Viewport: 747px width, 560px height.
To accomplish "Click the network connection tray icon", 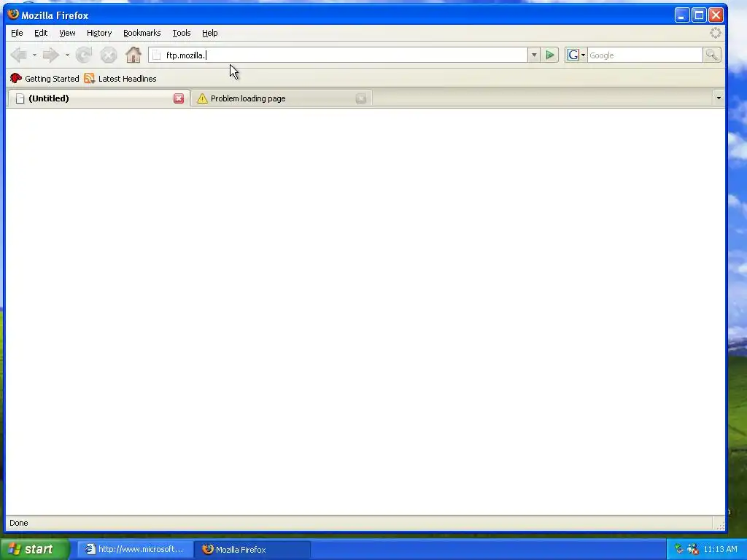I will click(679, 550).
